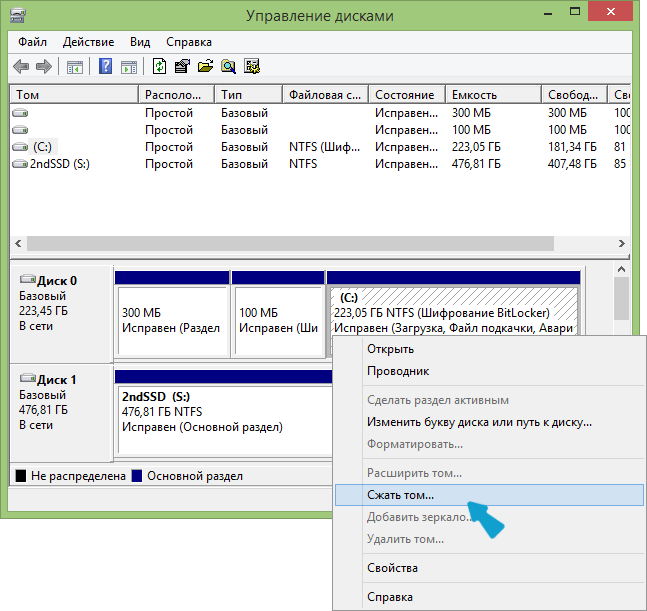647x611 pixels.
Task: Click the drive icon beside (C:) row
Action: point(20,147)
